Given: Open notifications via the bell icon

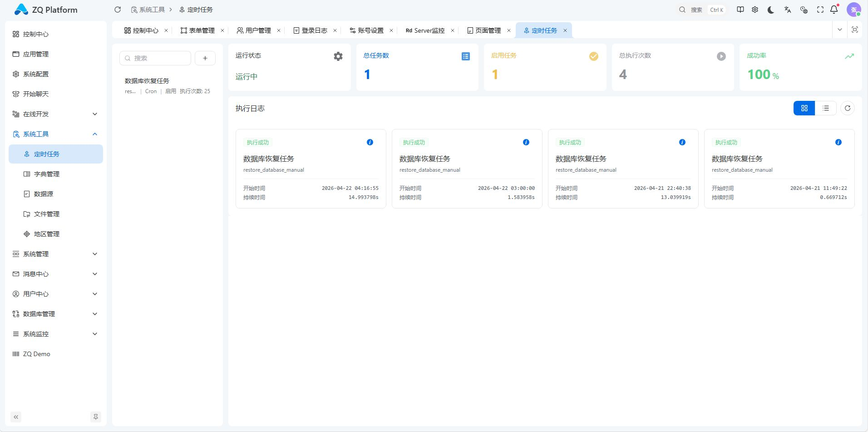Looking at the screenshot, I should click(x=834, y=10).
